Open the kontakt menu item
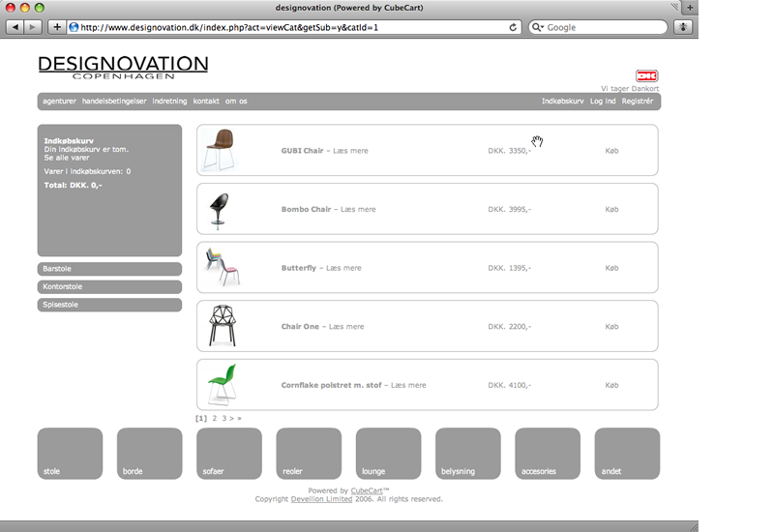Image resolution: width=774 pixels, height=532 pixels. [x=206, y=102]
